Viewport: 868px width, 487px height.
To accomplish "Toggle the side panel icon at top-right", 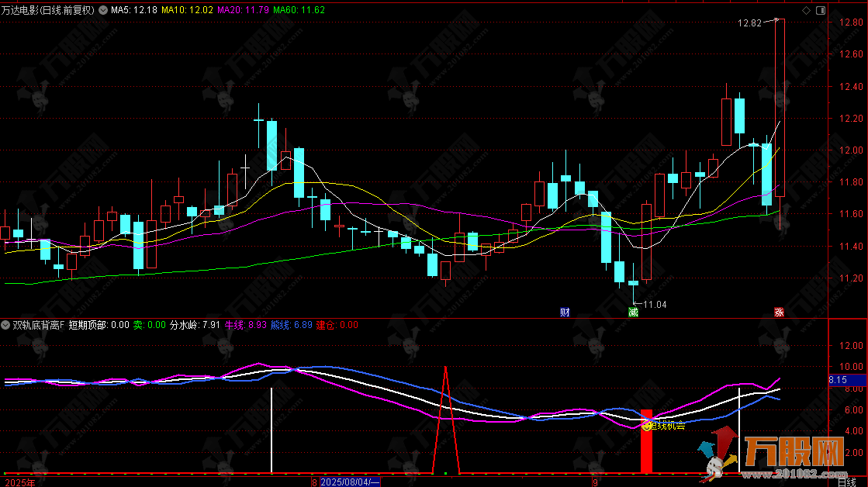I will pyautogui.click(x=821, y=11).
